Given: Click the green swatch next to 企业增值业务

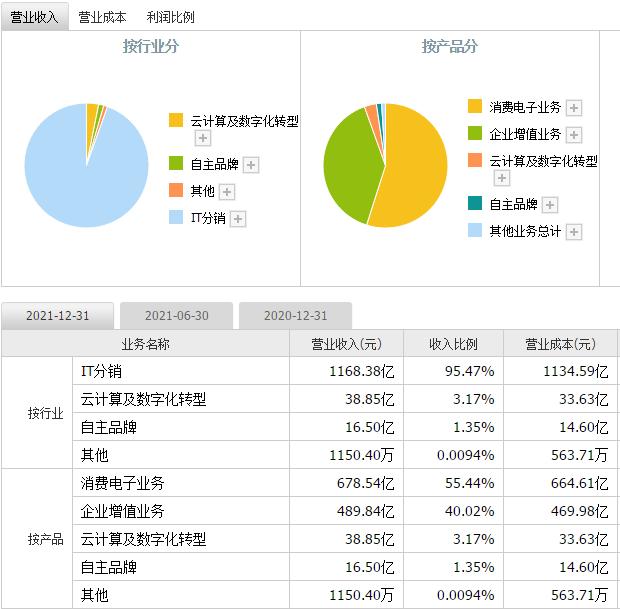Looking at the screenshot, I should [x=475, y=133].
